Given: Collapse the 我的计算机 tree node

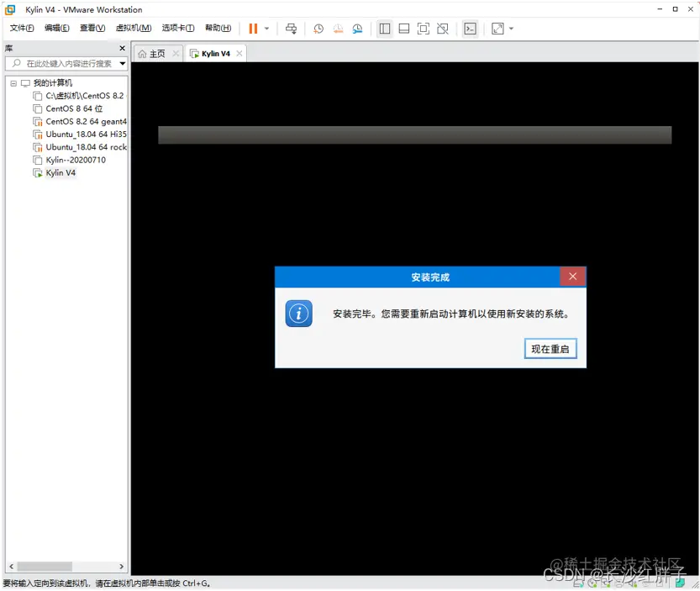Looking at the screenshot, I should 13,82.
